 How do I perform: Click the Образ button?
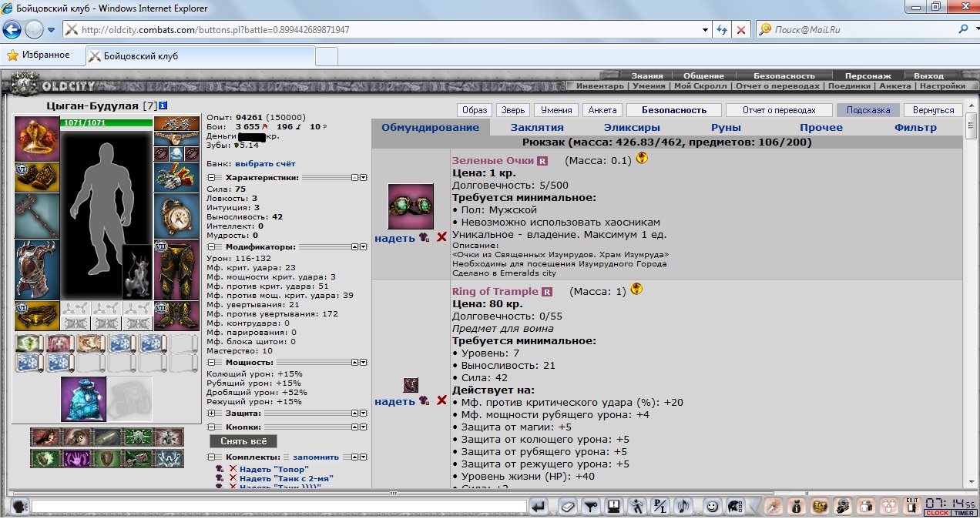[474, 110]
